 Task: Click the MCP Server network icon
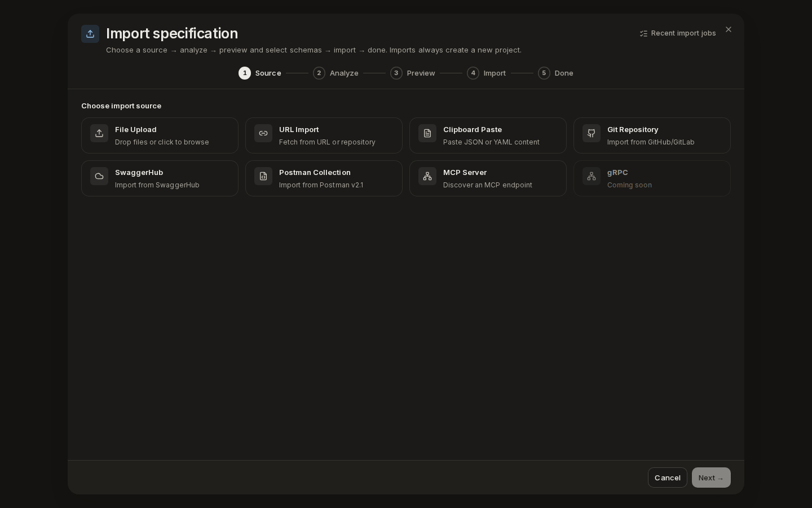click(x=427, y=176)
